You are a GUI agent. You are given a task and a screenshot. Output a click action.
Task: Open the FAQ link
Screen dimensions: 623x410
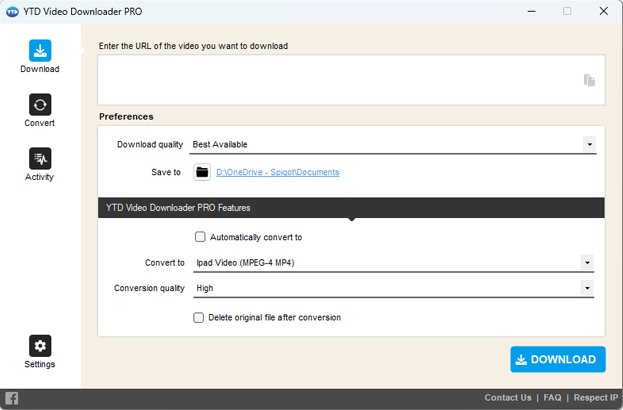[x=552, y=398]
